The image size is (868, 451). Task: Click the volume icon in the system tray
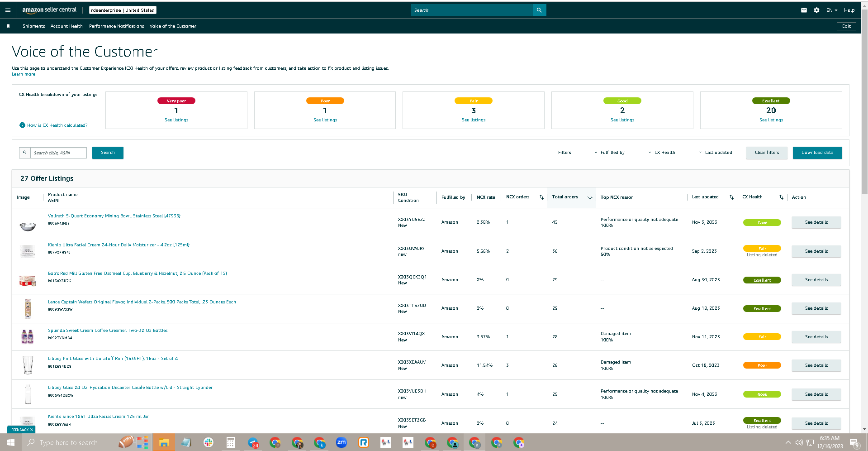(x=799, y=442)
